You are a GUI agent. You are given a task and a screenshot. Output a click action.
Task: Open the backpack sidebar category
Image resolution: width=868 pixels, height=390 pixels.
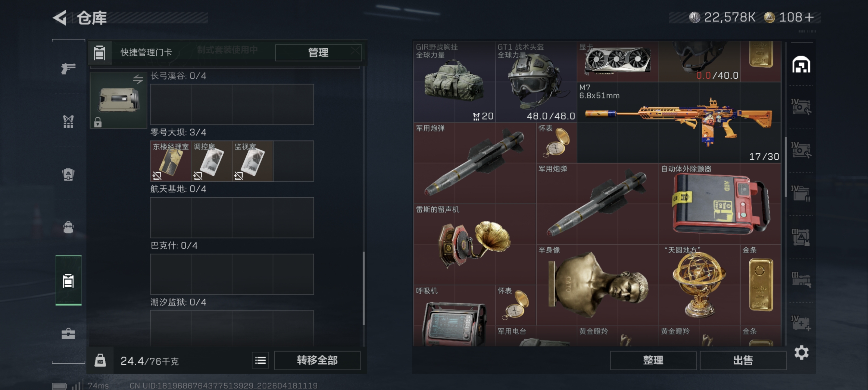coord(68,227)
